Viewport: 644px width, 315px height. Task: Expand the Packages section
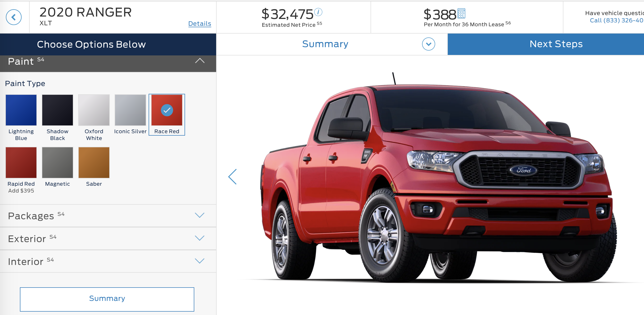coord(108,215)
